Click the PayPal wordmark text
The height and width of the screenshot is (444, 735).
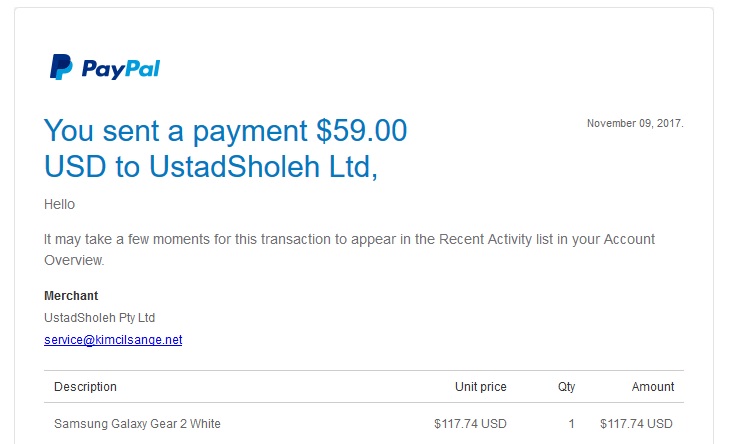coord(121,69)
